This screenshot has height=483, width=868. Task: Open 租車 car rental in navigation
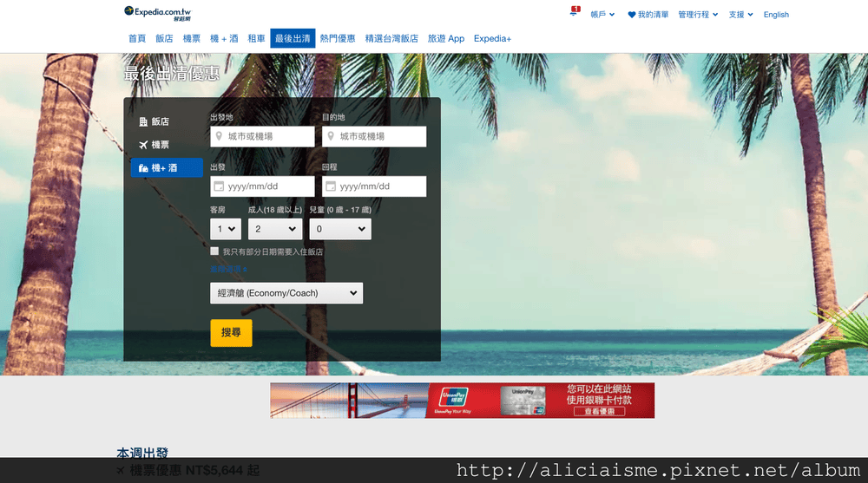pyautogui.click(x=256, y=39)
